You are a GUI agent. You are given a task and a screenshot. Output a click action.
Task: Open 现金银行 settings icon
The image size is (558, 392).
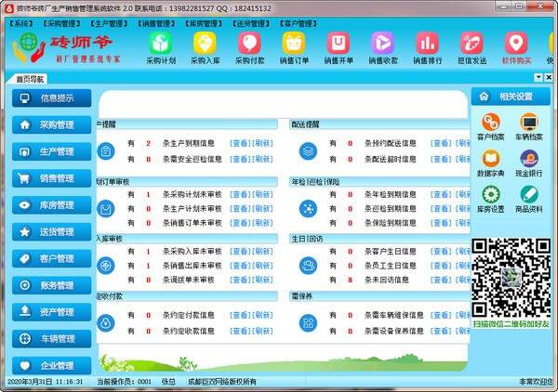(x=529, y=163)
